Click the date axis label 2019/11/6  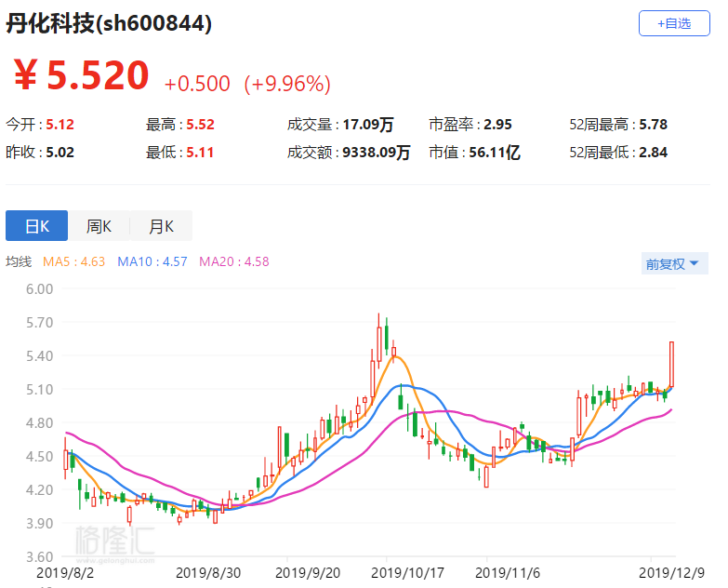point(507,573)
